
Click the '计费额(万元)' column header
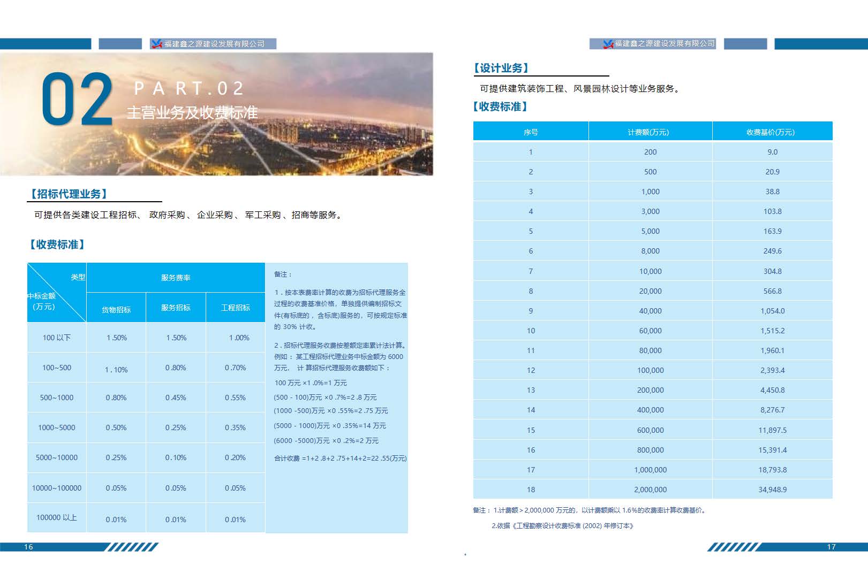(650, 132)
